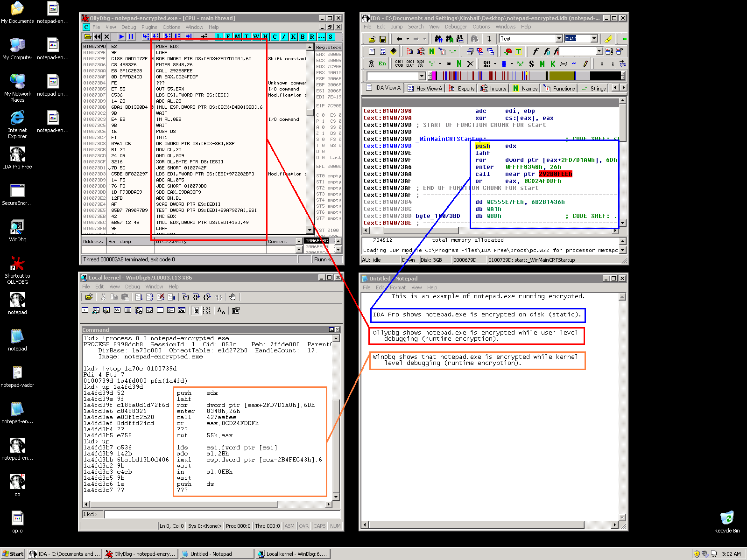Open the Debug menu in WinDbg

132,287
